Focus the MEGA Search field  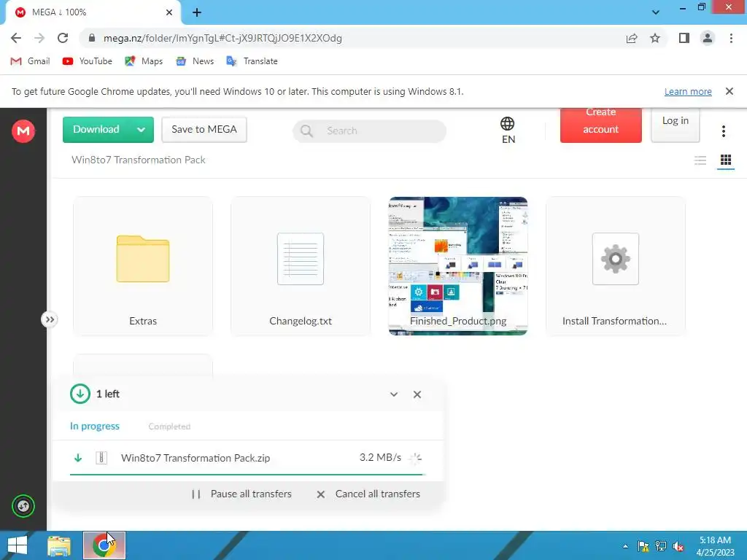[369, 131]
